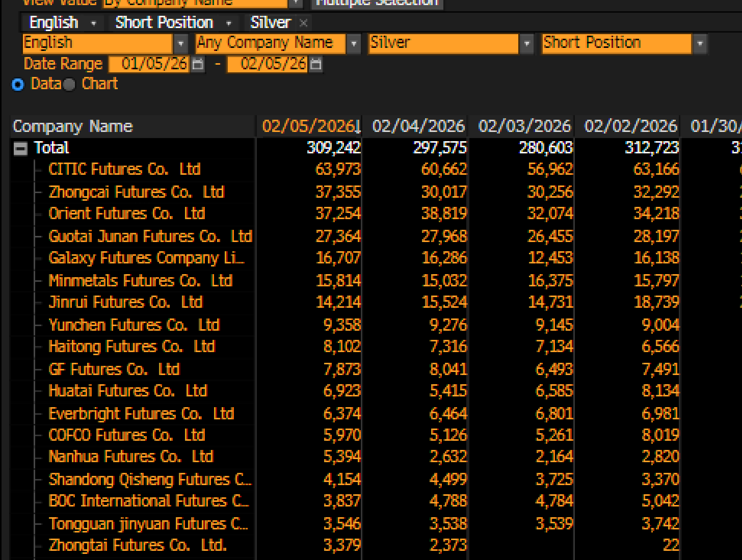Screen dimensions: 742x560
Task: Open calendar for start date 01/05/26
Action: pos(198,64)
